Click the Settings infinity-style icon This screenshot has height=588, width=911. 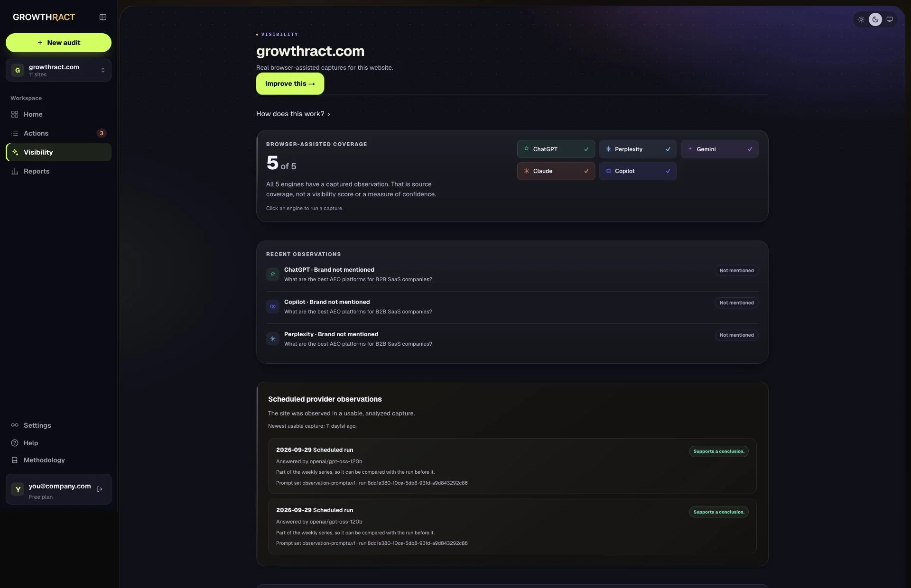[x=15, y=425]
